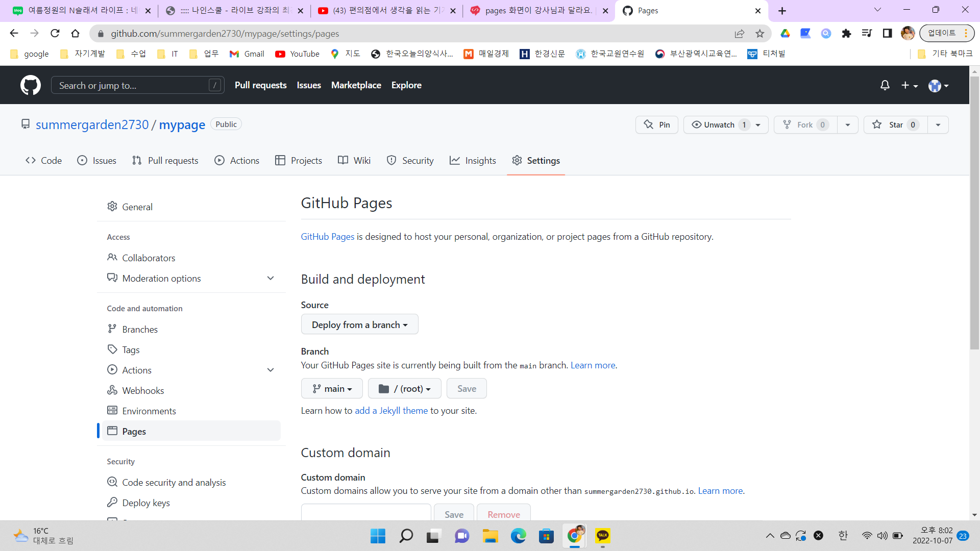Screen dimensions: 980x551
Task: Bookmark this page with the star icon
Action: click(x=760, y=34)
